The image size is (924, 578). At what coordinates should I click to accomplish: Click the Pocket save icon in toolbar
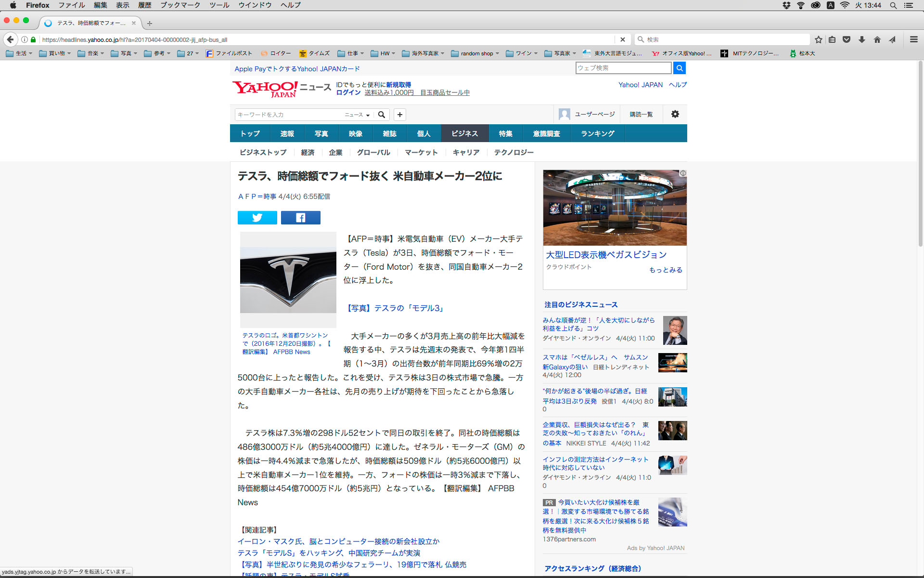coord(847,39)
